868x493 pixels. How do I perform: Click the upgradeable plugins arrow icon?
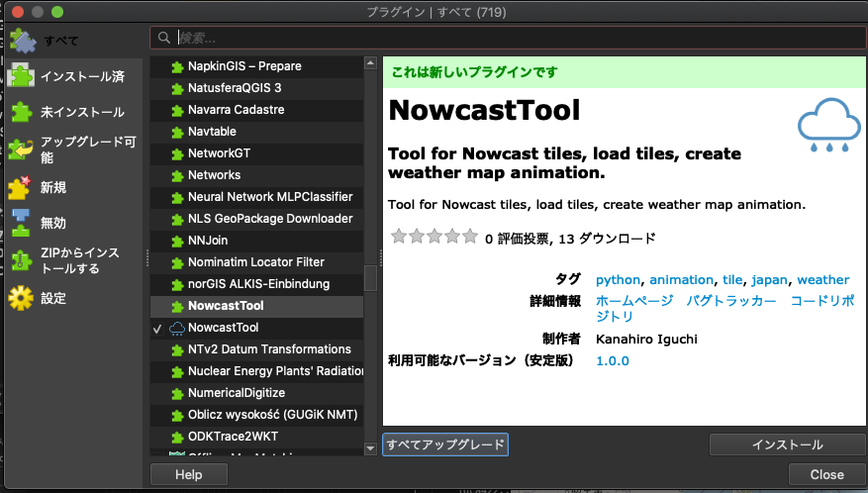pyautogui.click(x=21, y=149)
